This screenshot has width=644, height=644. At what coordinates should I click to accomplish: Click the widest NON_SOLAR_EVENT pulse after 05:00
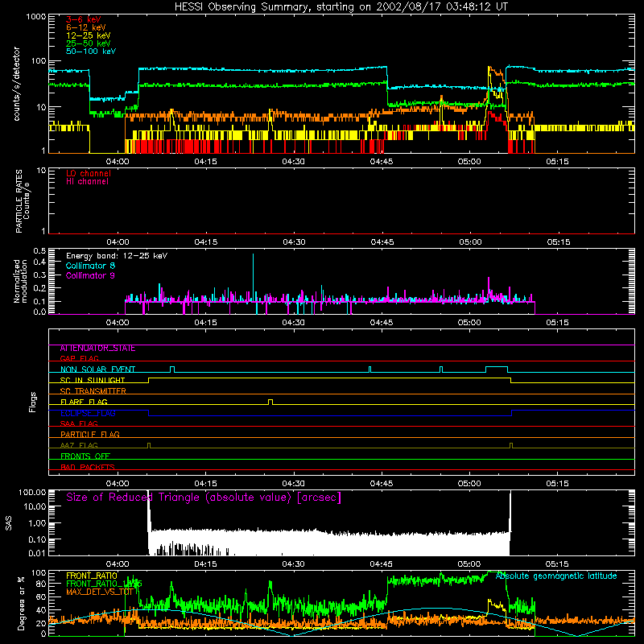(x=497, y=369)
